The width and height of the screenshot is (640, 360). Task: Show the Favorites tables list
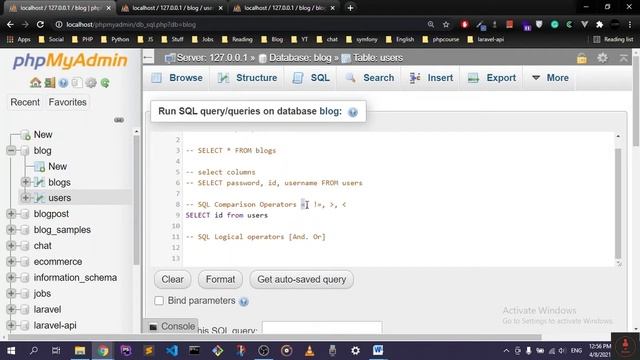pos(67,102)
